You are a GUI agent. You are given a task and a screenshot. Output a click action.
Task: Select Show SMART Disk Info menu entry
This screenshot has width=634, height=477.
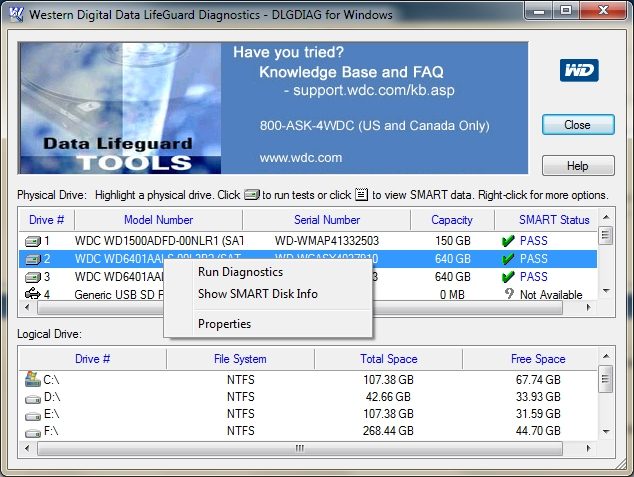click(x=258, y=294)
